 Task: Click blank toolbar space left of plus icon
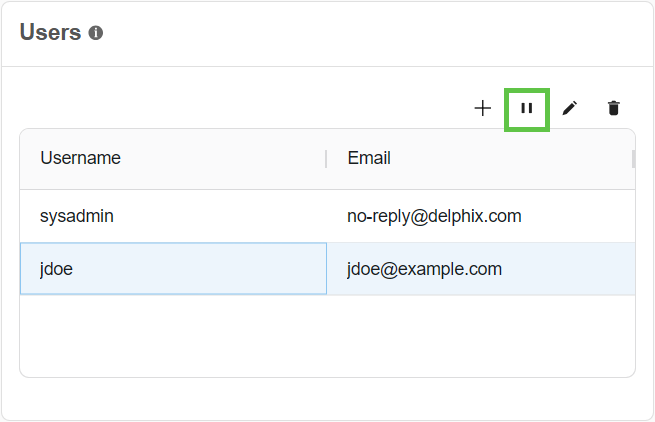click(250, 108)
